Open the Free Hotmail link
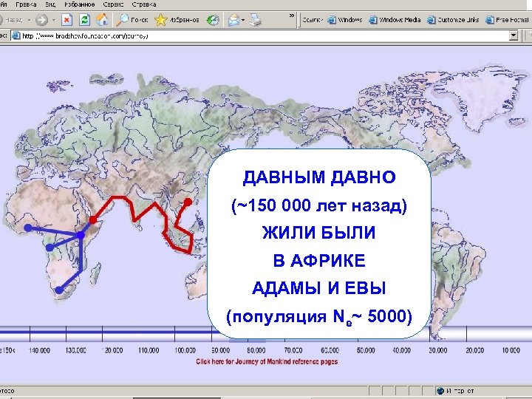 coord(507,20)
